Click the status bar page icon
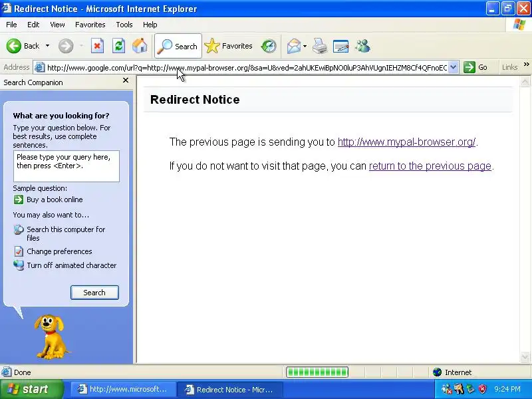532x399 pixels. (x=6, y=372)
